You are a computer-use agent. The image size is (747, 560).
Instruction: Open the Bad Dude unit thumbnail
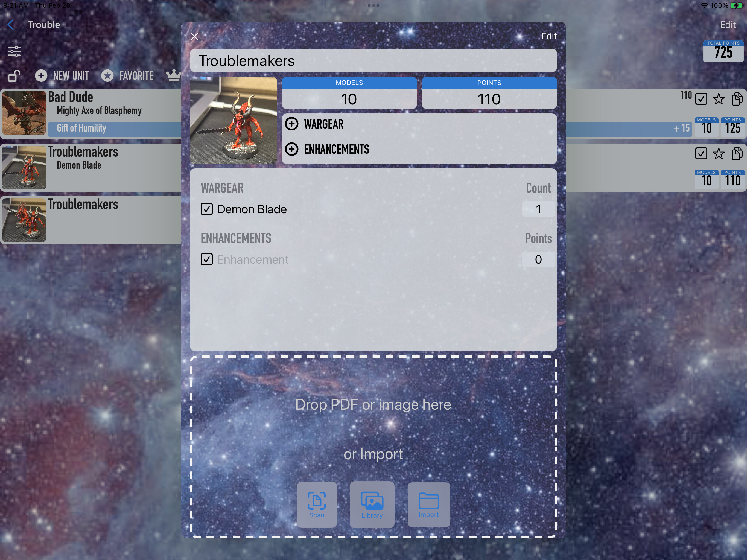pos(24,113)
